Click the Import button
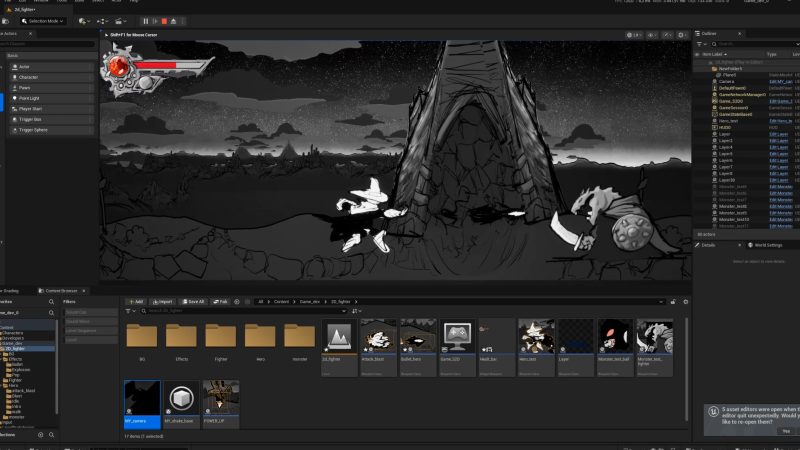This screenshot has width=800, height=450. 162,301
